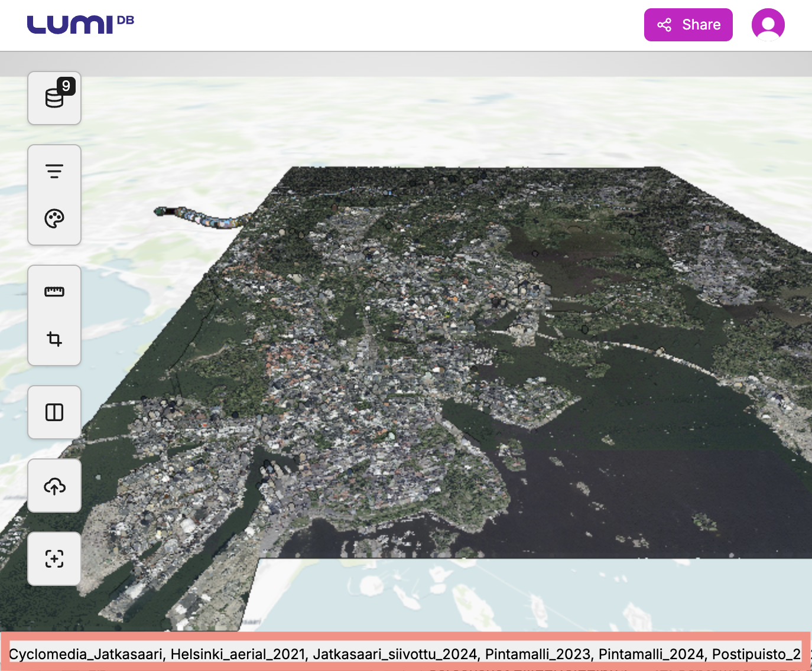Viewport: 812px width, 671px height.
Task: Click the focus target view icon
Action: [54, 559]
